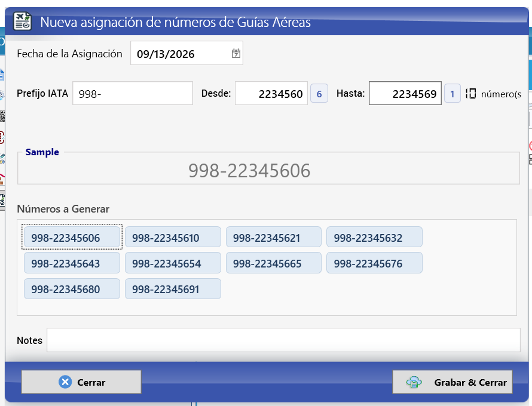The height and width of the screenshot is (406, 532).
Task: Select generated number 998-22345643
Action: (72, 263)
